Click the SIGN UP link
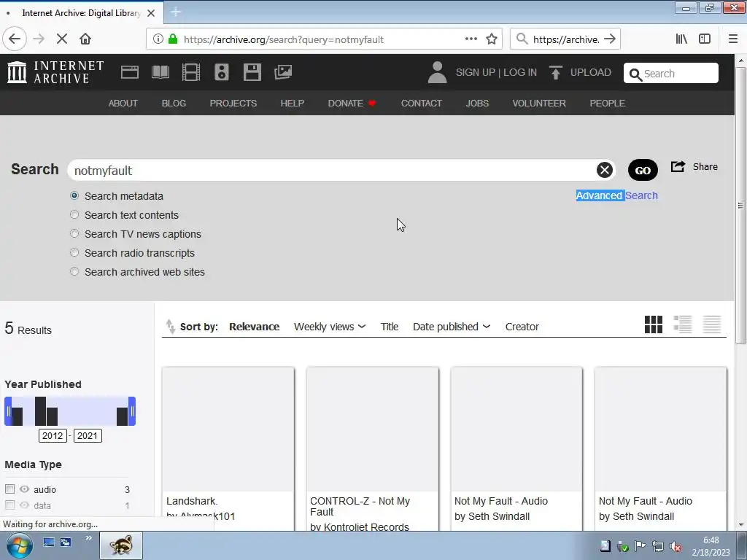This screenshot has height=560, width=747. point(476,72)
